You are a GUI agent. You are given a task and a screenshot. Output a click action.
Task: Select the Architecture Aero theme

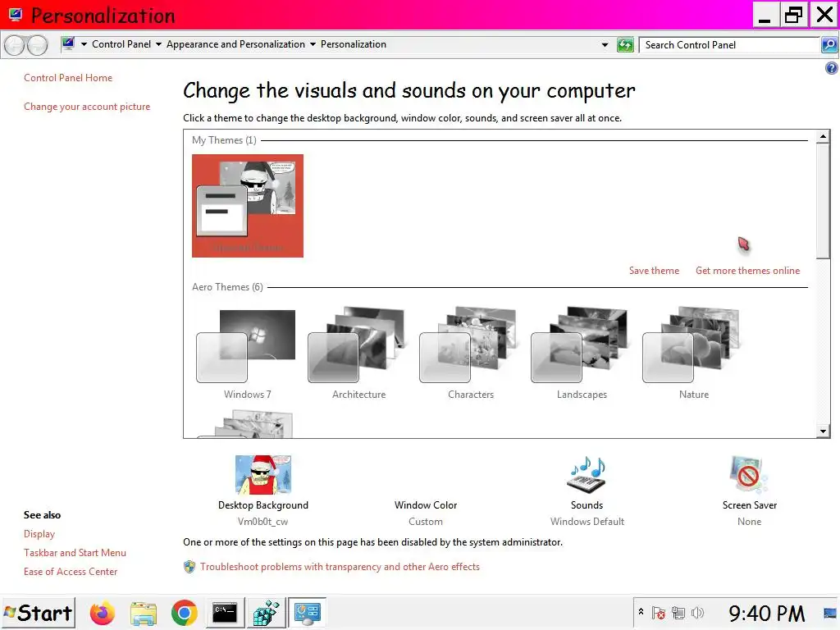point(358,354)
